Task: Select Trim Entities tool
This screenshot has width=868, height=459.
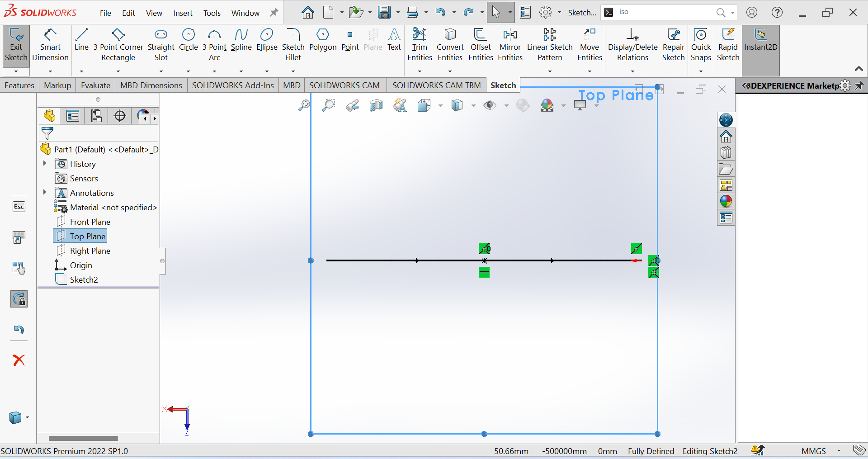Action: coord(420,45)
